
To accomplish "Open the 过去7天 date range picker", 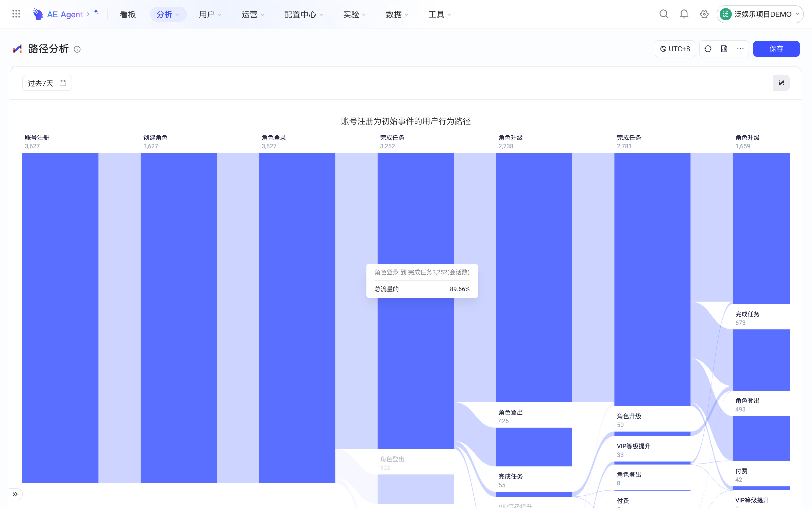I will [47, 83].
